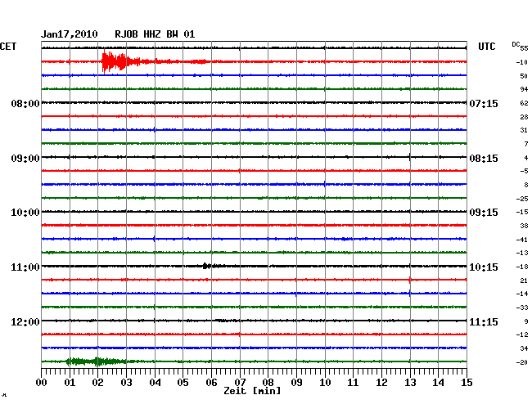This screenshot has height=404, width=532.
Task: Click minute 14 on the time axis
Action: coord(438,382)
